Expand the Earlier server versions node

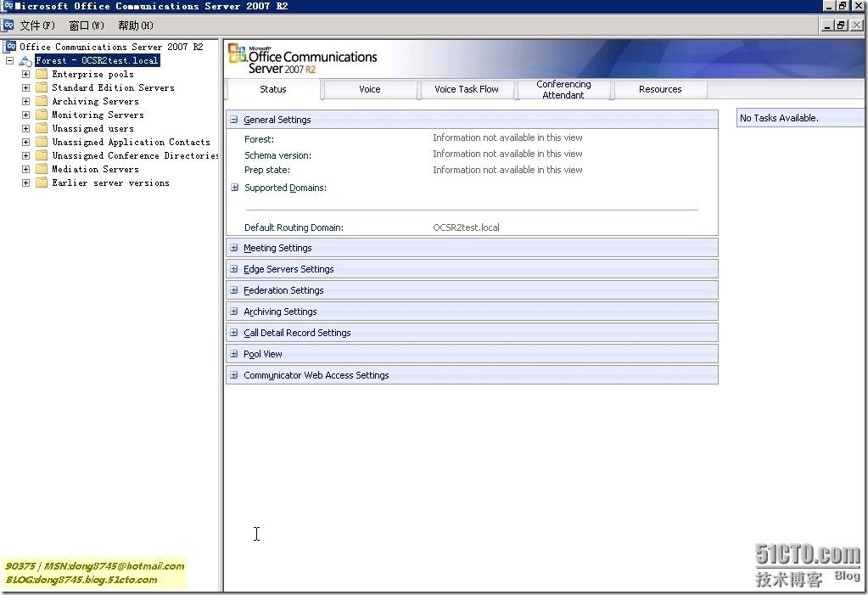(x=25, y=182)
